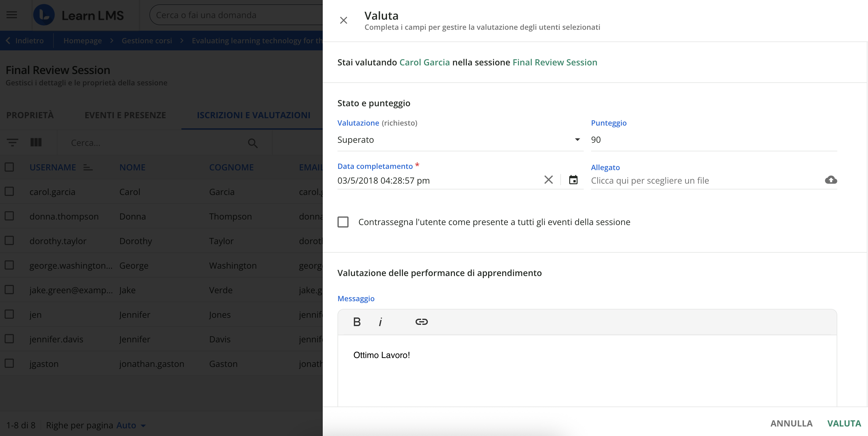Switch to the Eventi e Presenze tab

(125, 115)
